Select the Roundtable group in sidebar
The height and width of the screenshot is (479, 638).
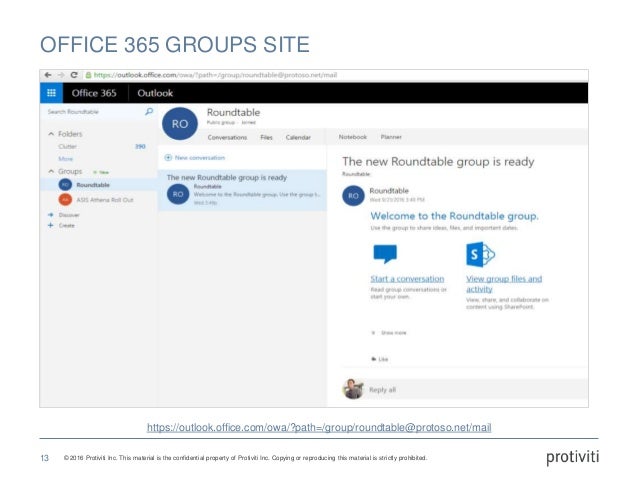(98, 185)
